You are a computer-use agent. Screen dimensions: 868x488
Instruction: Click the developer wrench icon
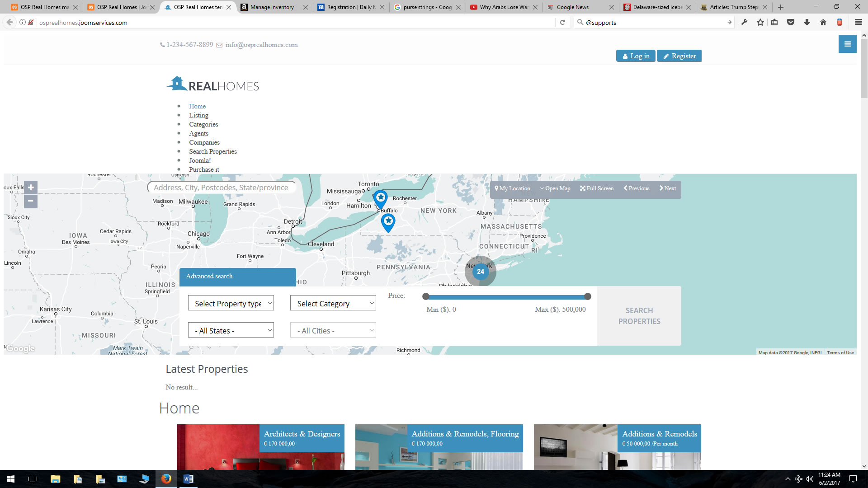pyautogui.click(x=744, y=22)
